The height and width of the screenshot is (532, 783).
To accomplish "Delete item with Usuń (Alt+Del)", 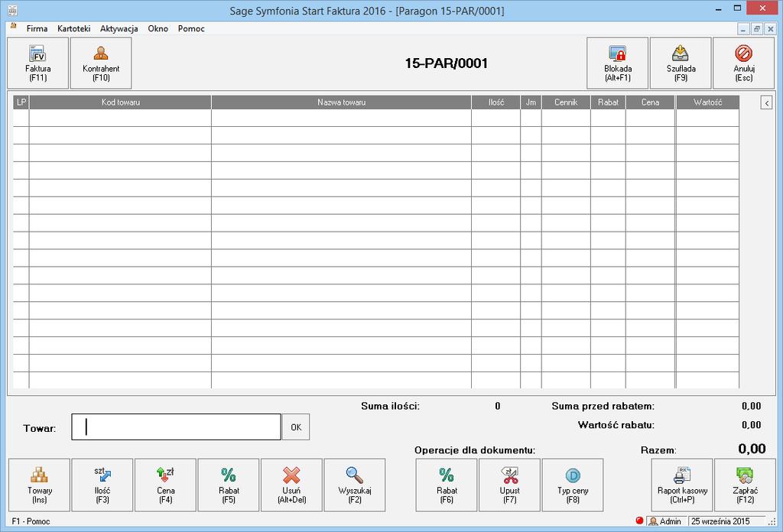I will [x=291, y=485].
